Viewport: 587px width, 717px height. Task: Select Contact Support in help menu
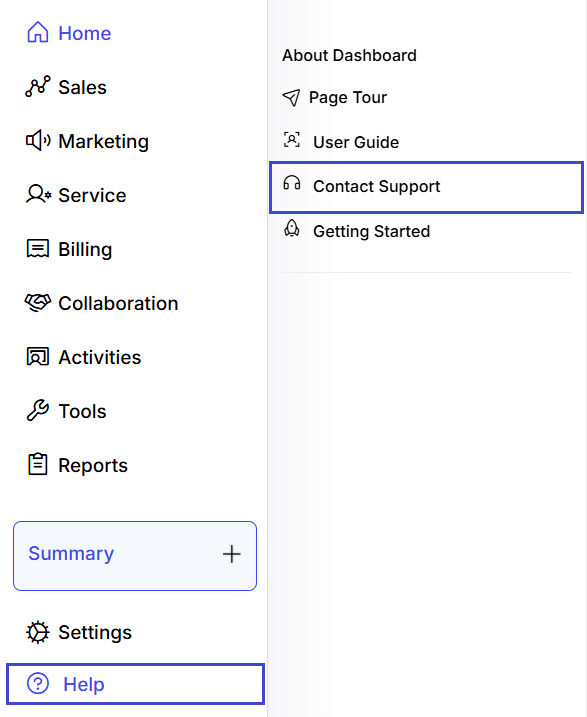(426, 187)
